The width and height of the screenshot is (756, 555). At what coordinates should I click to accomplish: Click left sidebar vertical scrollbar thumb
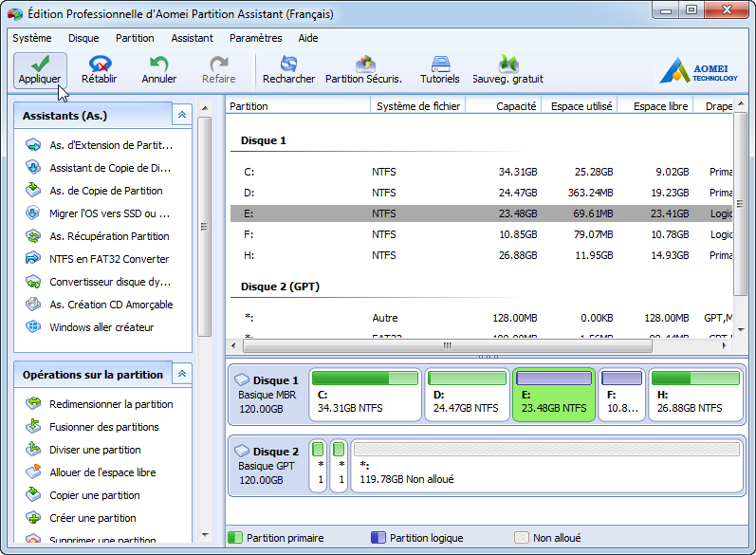tap(205, 227)
